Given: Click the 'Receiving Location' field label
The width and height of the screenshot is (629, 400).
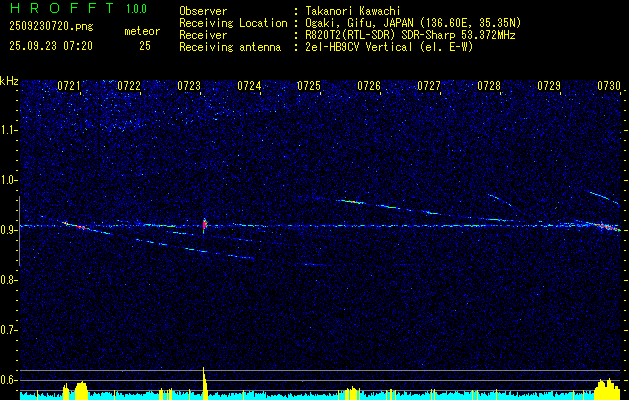Looking at the screenshot, I should click(233, 23).
